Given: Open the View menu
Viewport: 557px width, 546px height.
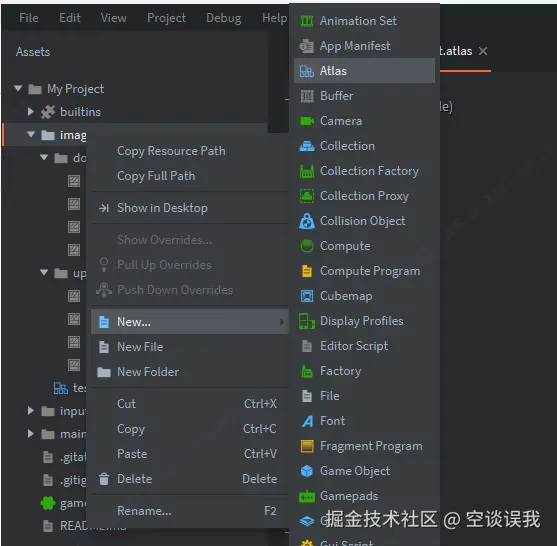Looking at the screenshot, I should click(x=114, y=18).
